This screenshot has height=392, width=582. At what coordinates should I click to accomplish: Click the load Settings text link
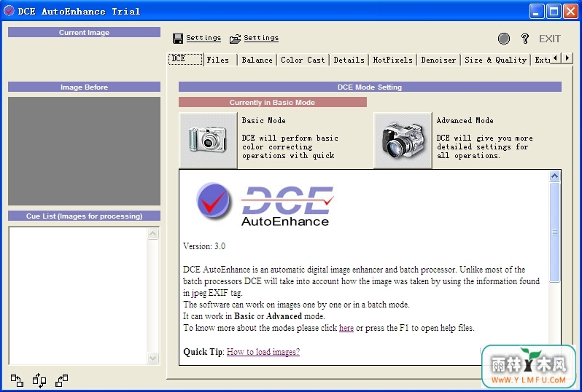(261, 38)
